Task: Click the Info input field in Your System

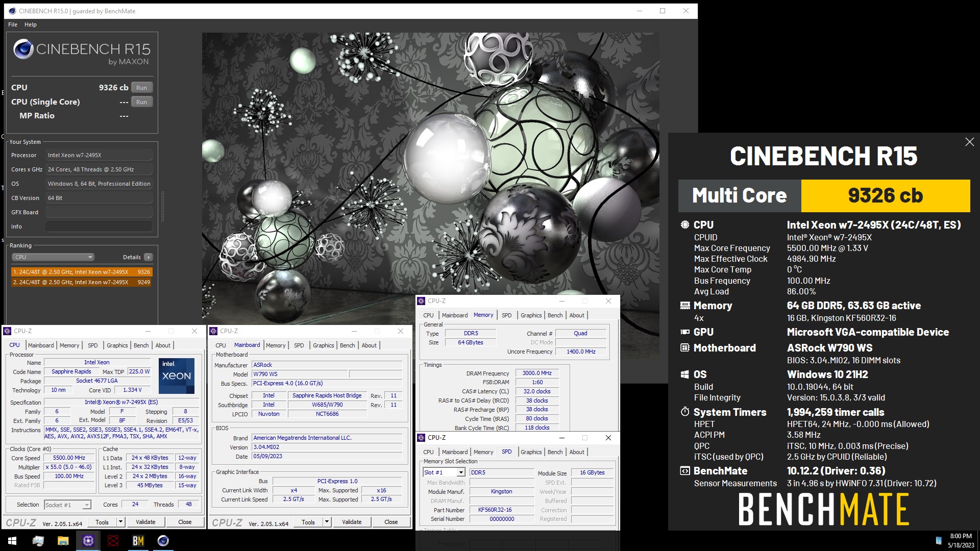Action: click(99, 227)
